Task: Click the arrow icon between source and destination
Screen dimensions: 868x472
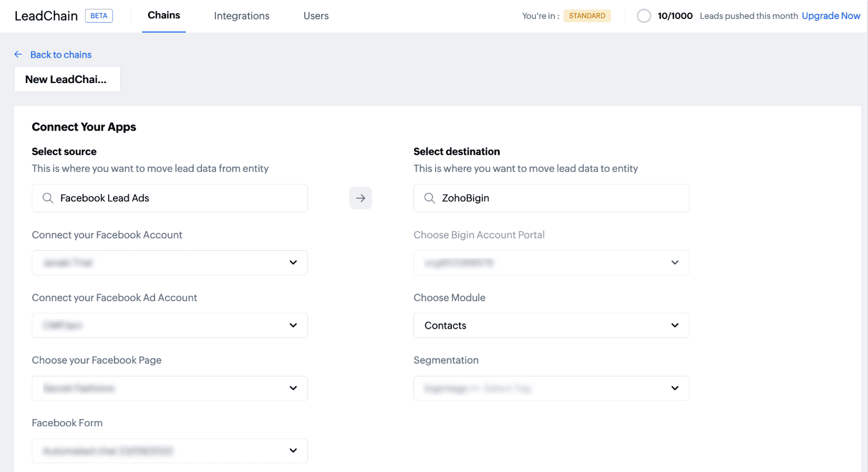Action: click(x=361, y=198)
